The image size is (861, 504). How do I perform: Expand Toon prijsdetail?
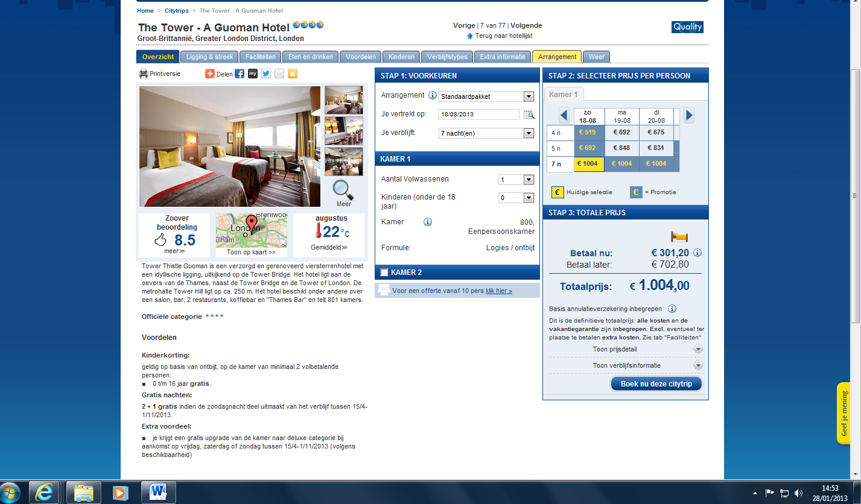698,349
